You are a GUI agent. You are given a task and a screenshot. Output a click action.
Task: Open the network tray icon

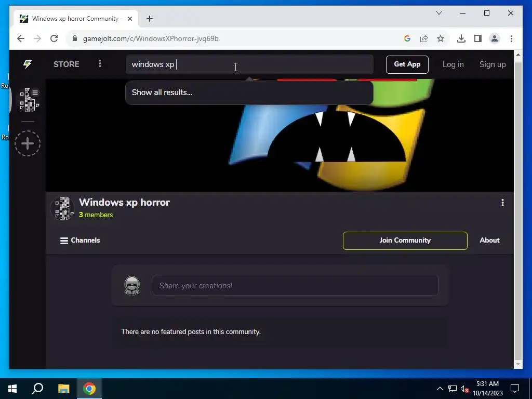point(453,389)
